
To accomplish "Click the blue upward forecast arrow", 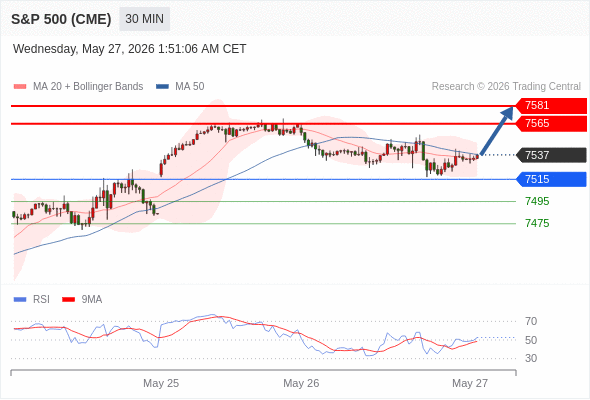I will (x=497, y=130).
